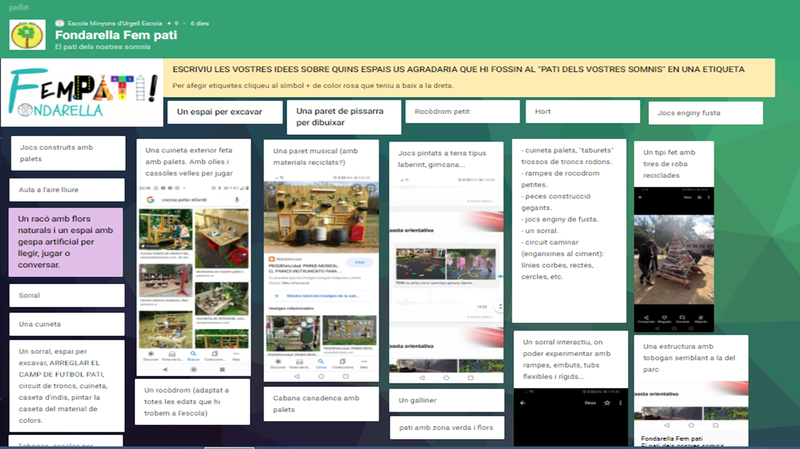Select 'Un rocòdrom (adaptat a totes les edats' note
Image resolution: width=800 pixels, height=449 pixels.
coord(192,402)
